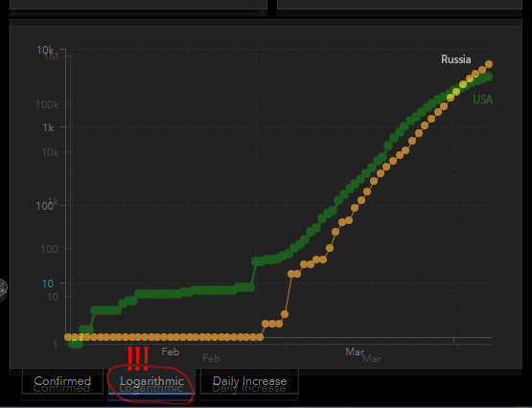Click the Feb label on the x-axis
The height and width of the screenshot is (408, 532).
pos(171,351)
